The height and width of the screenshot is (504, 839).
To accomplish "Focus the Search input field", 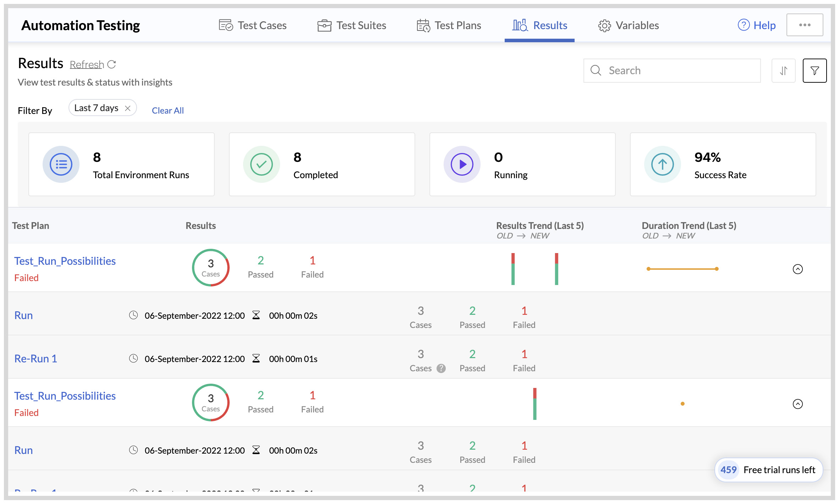I will (x=672, y=70).
